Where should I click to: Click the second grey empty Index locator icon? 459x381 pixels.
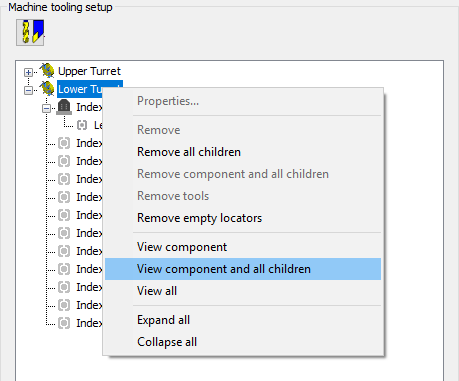coord(64,161)
